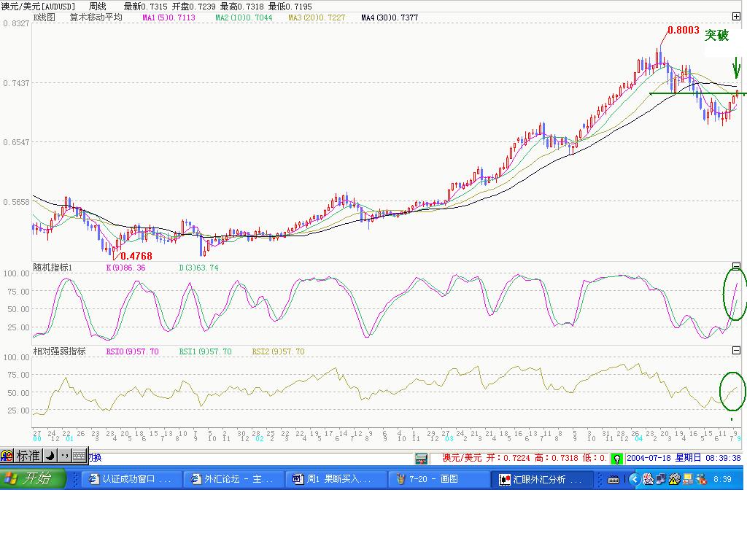Click the 最高0.7318 header value
Viewport: 747px width, 560px height.
[x=242, y=6]
